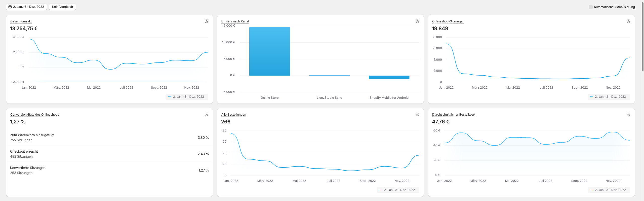This screenshot has height=201, width=644.
Task: Click calendar icon in date range button
Action: click(10, 7)
